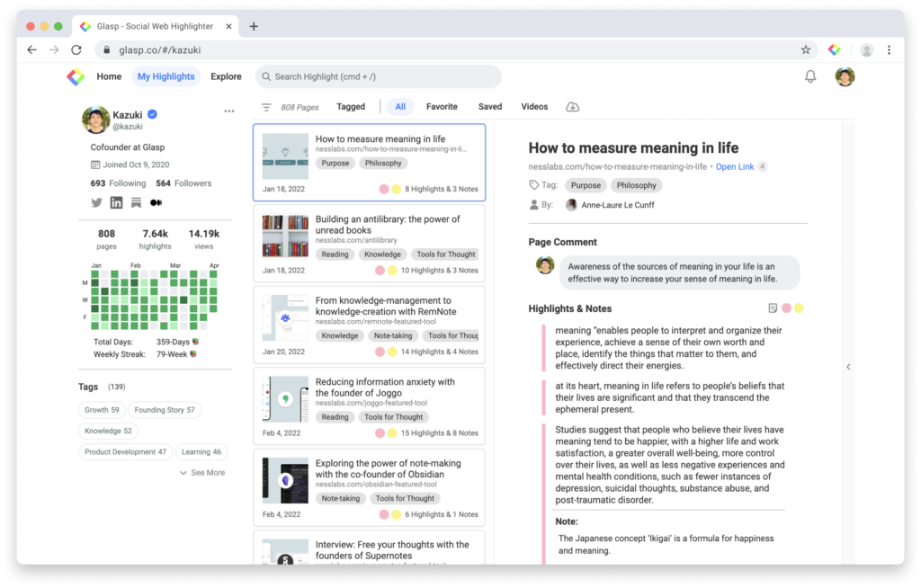The width and height of the screenshot is (921, 588).
Task: Click the 4 count badge beside Open Link
Action: click(762, 167)
